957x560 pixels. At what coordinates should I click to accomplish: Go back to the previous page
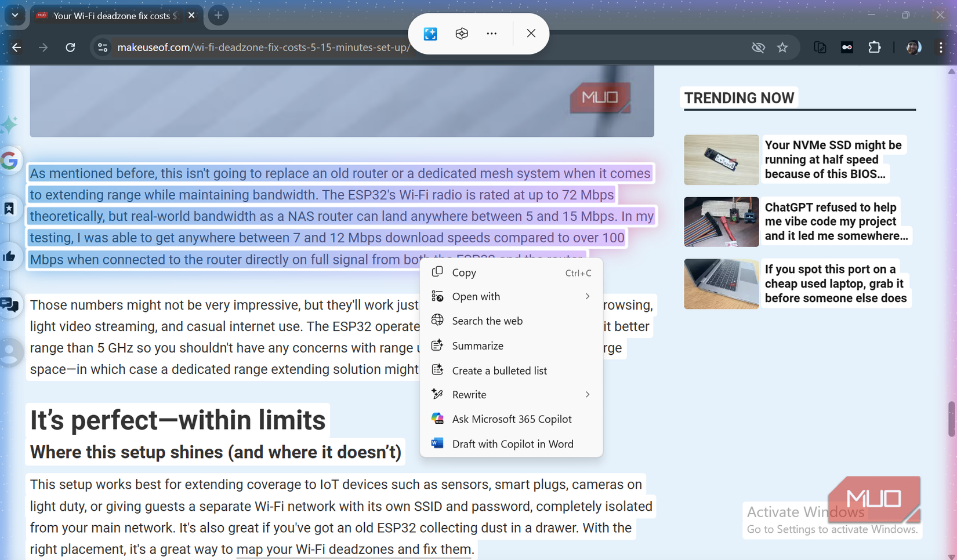(16, 48)
